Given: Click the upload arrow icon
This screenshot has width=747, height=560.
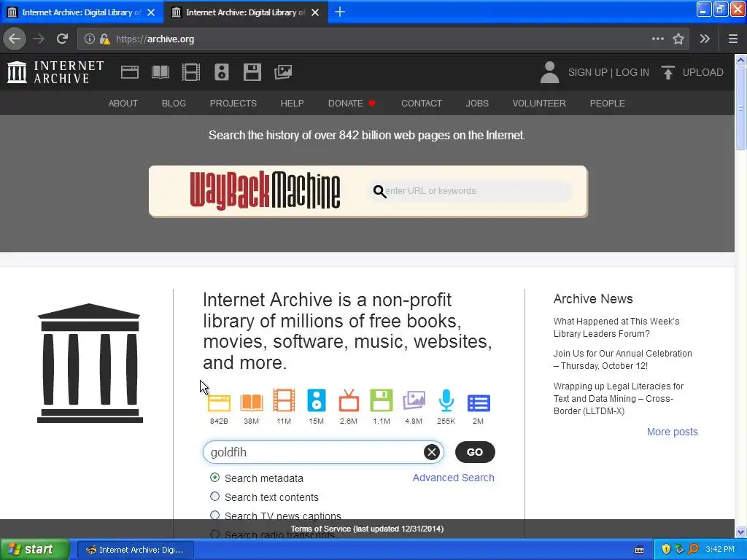Looking at the screenshot, I should [x=668, y=72].
